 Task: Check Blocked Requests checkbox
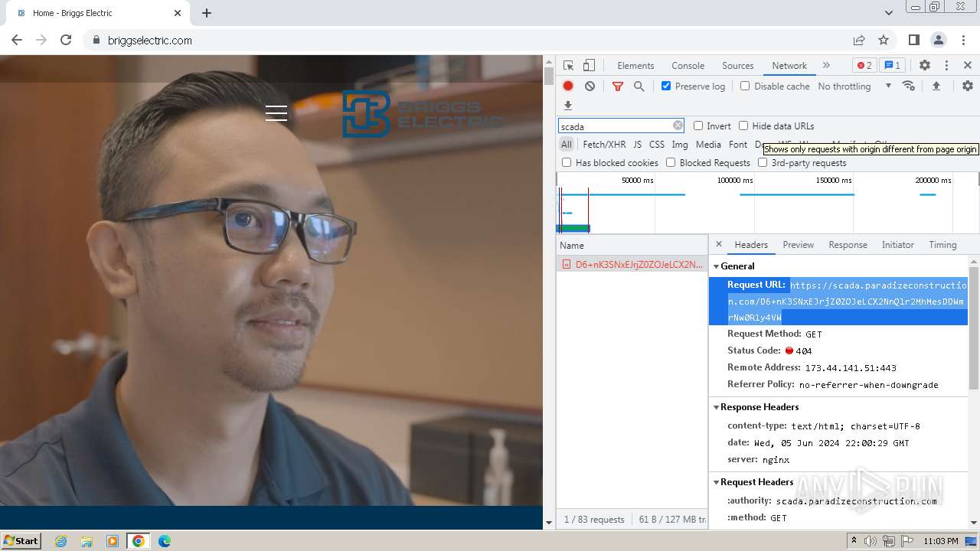pos(671,163)
